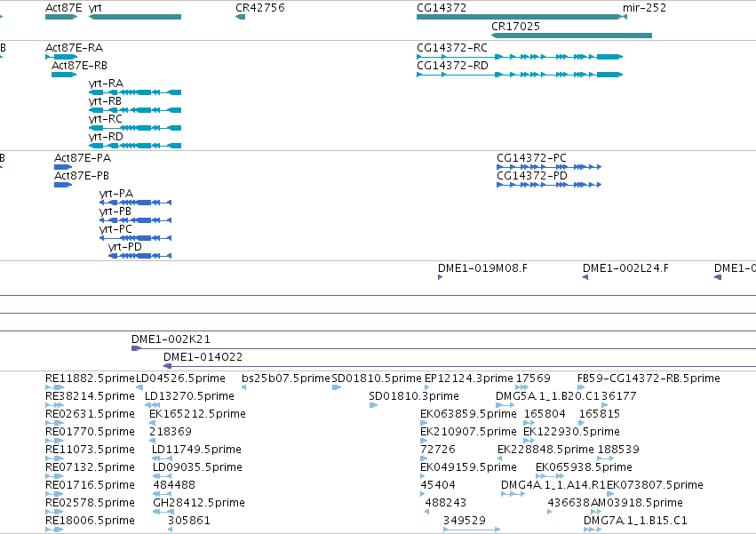Click the 488243 EST label

(x=445, y=503)
